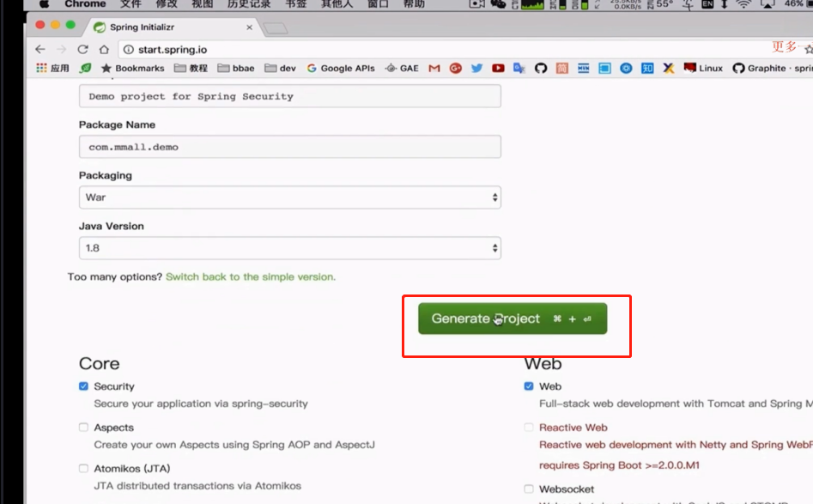Screen dimensions: 813x504
Task: Open the Packaging dropdown showing War
Action: coord(290,197)
